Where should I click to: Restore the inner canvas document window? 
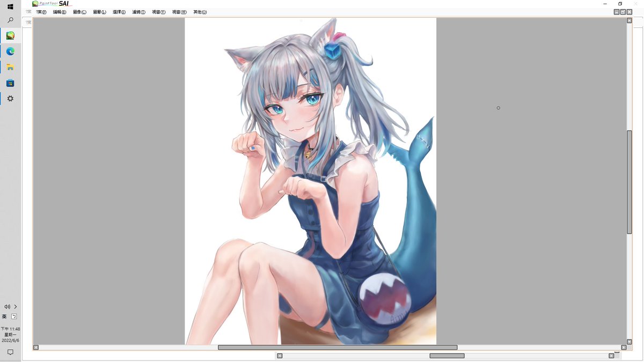point(623,12)
